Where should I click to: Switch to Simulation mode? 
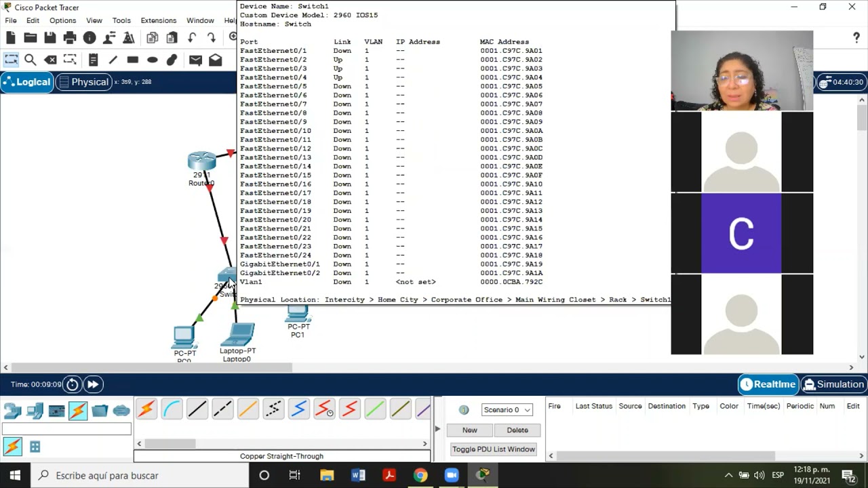[x=833, y=384]
